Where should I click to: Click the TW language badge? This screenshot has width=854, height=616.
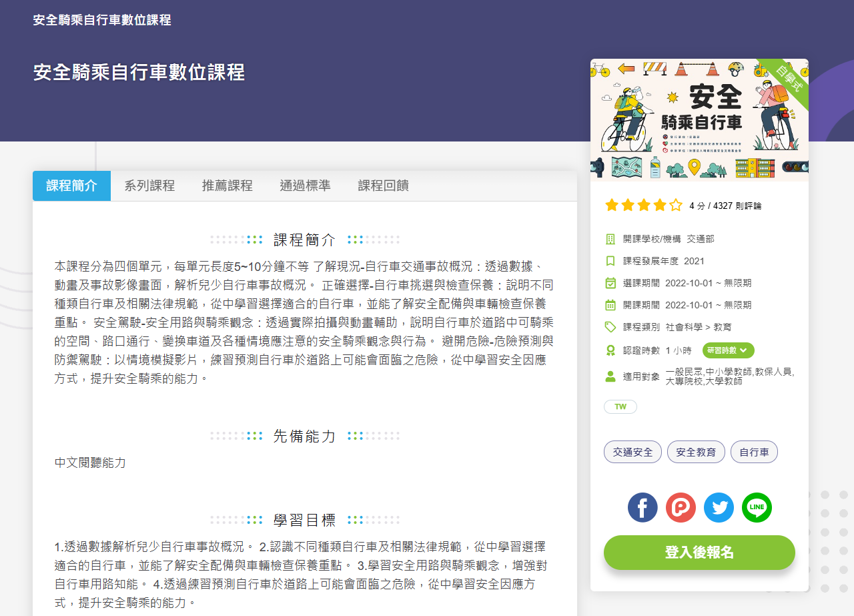pyautogui.click(x=620, y=407)
